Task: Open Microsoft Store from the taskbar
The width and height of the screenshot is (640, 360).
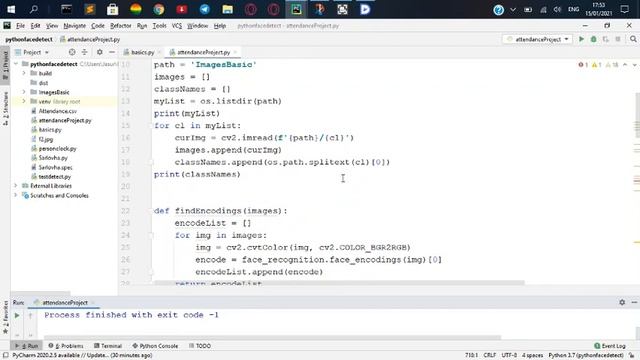Action: [x=113, y=9]
